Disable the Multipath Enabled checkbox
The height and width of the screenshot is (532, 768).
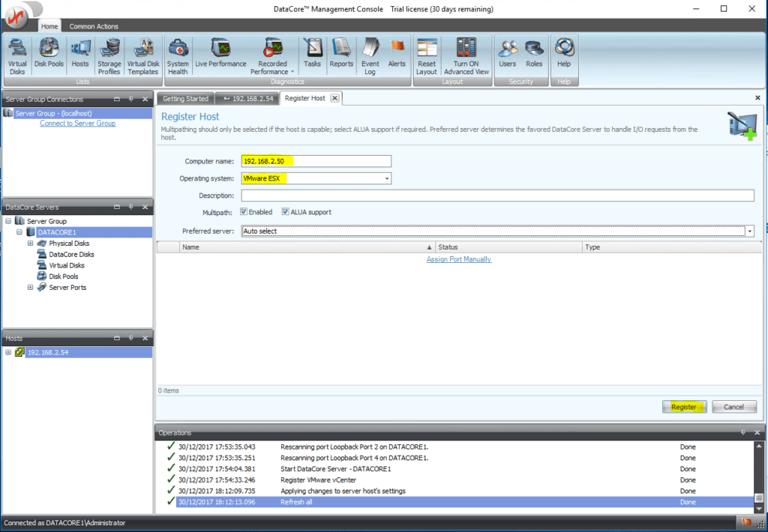tap(244, 211)
